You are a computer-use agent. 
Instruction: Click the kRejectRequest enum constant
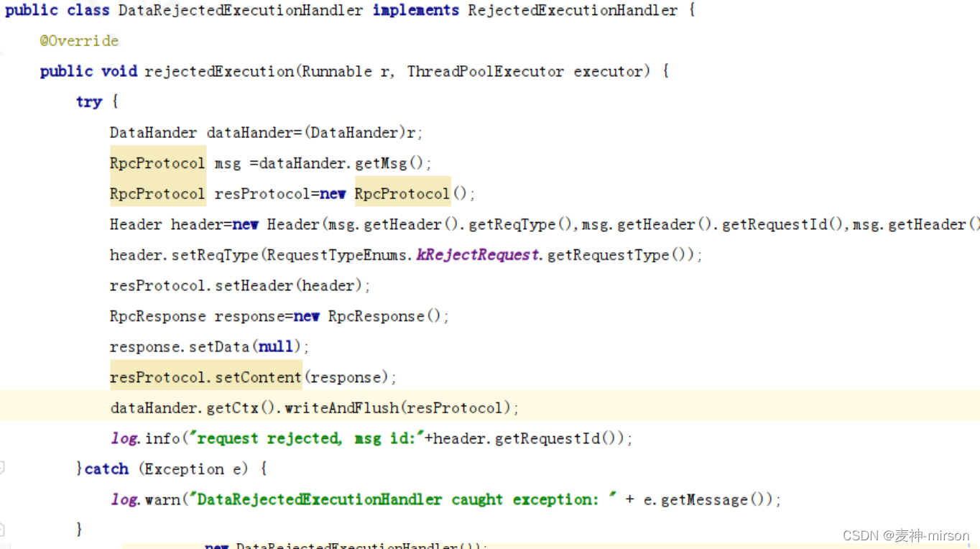tap(478, 255)
